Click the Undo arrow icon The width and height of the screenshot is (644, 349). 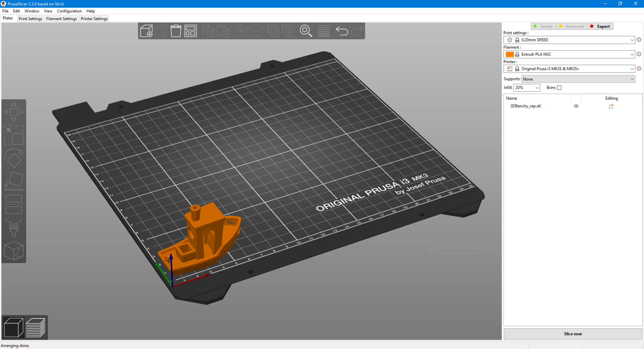click(342, 31)
